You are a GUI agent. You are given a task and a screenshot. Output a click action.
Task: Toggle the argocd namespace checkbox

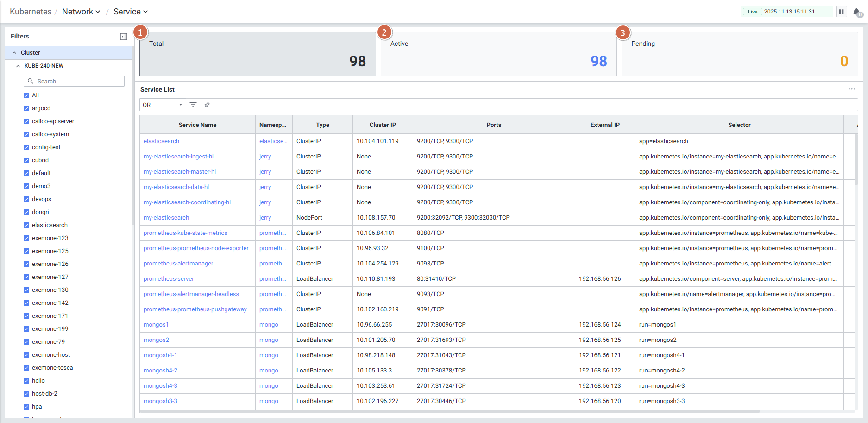click(26, 108)
